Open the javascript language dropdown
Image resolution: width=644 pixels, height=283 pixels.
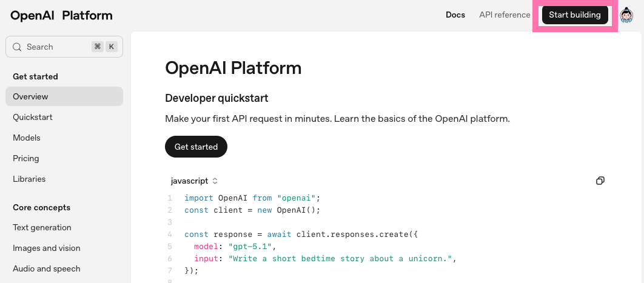click(194, 181)
